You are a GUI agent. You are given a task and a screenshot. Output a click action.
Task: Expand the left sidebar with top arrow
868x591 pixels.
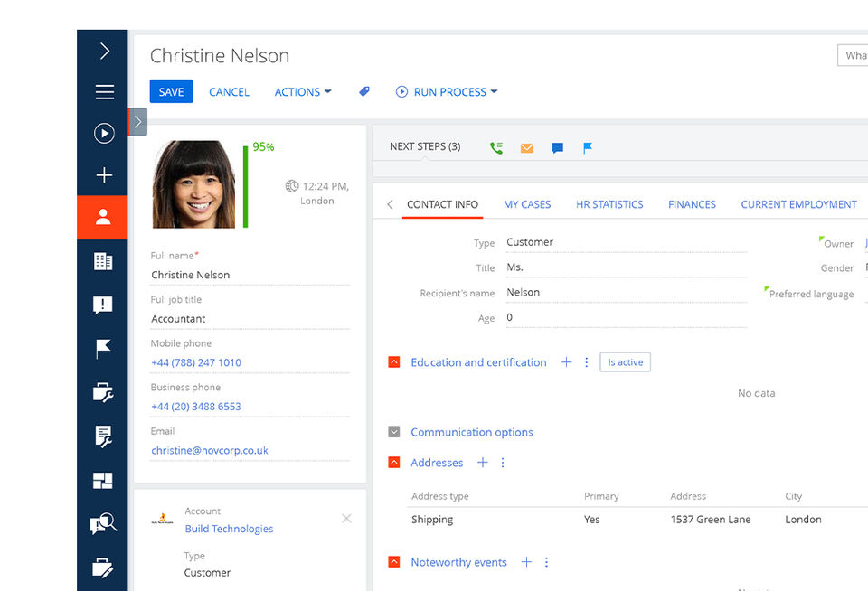tap(104, 52)
